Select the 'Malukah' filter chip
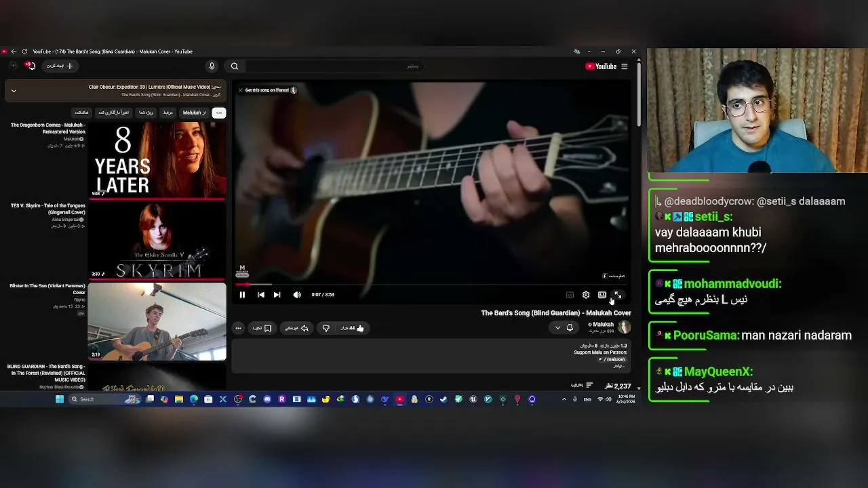868x488 pixels. 194,113
